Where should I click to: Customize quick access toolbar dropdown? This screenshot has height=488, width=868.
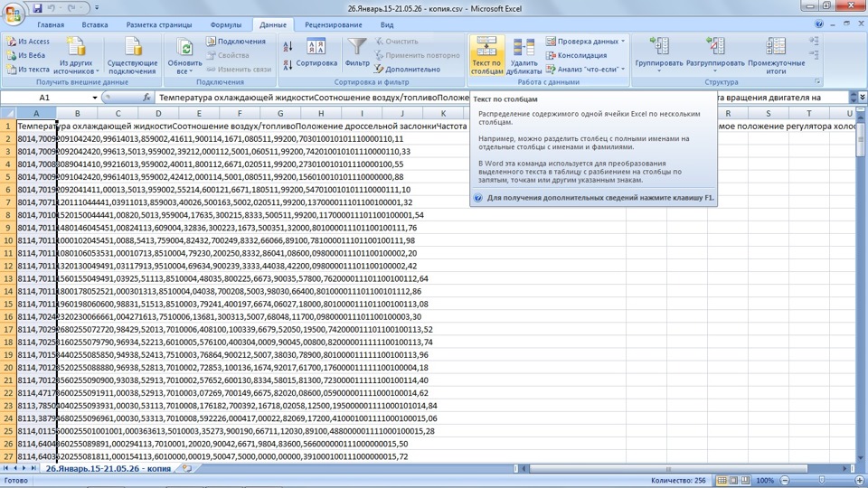tap(97, 8)
